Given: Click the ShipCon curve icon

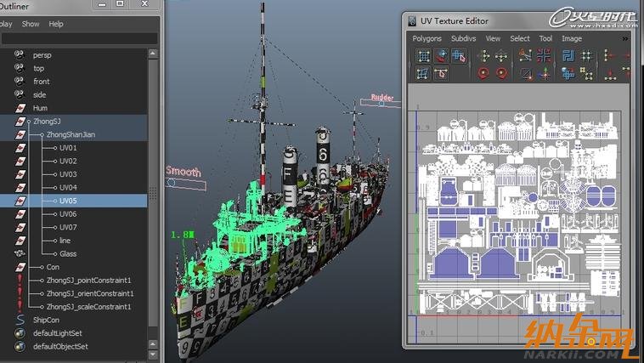Looking at the screenshot, I should point(19,320).
